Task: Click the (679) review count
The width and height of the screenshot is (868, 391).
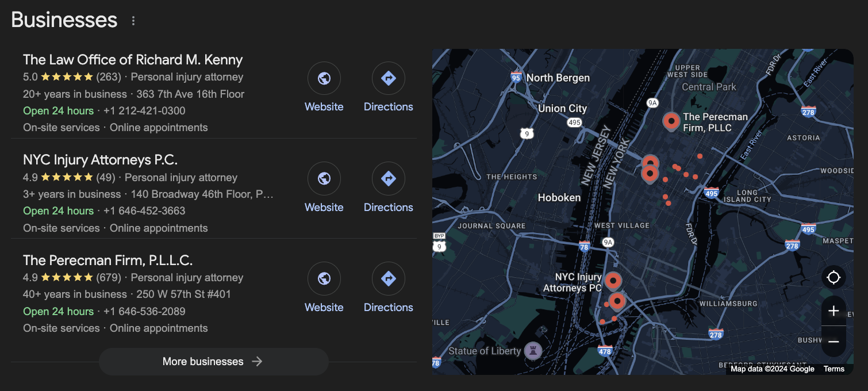Action: (109, 278)
